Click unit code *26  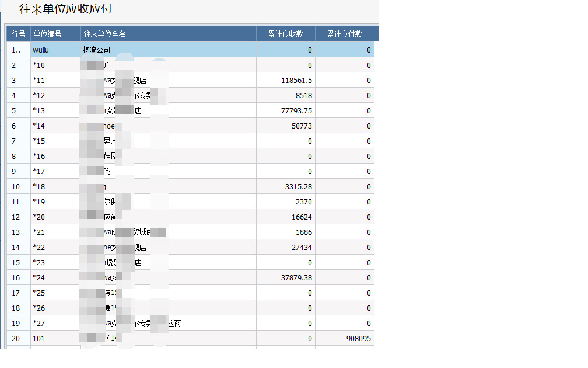click(x=55, y=308)
